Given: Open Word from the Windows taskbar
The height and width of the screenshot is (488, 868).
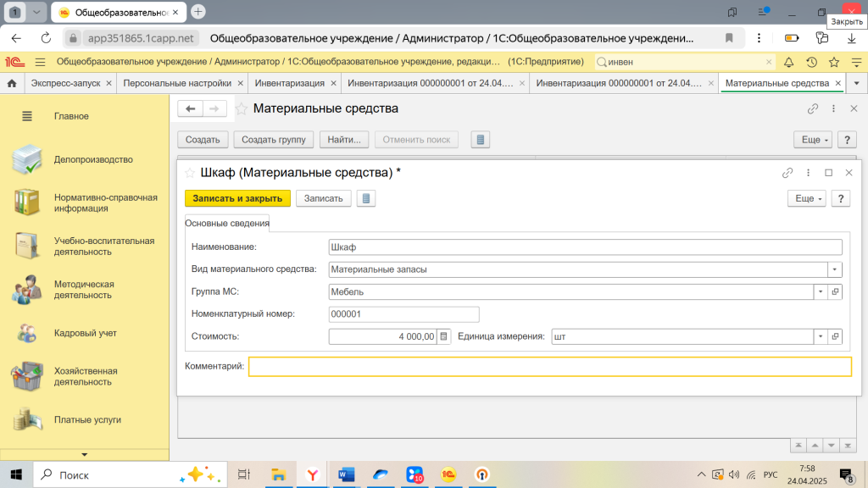Looking at the screenshot, I should [x=347, y=474].
